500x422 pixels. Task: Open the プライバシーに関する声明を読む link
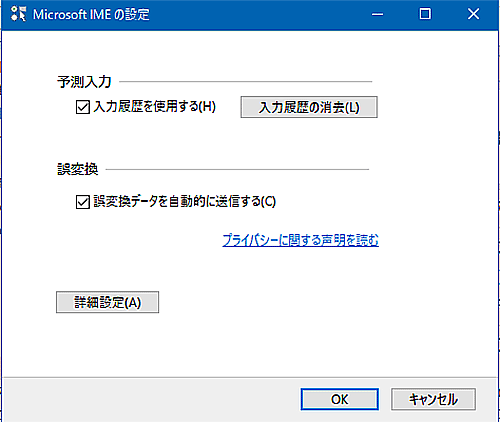(300, 240)
